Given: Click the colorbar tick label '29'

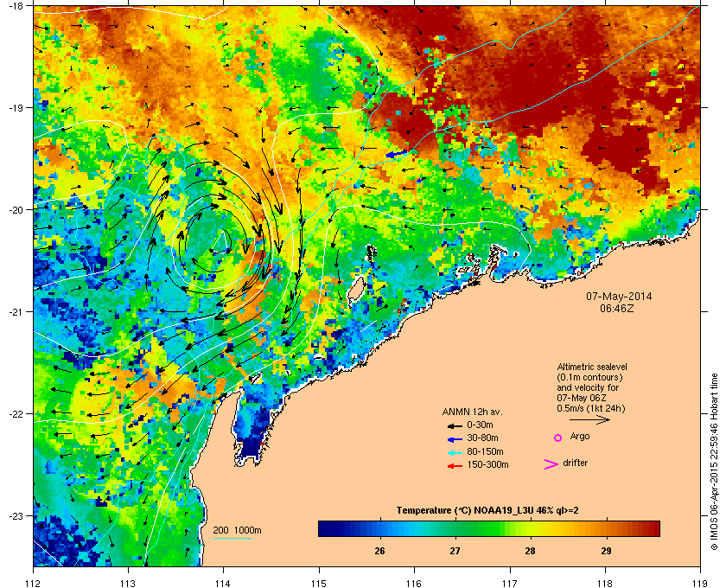Looking at the screenshot, I should (x=606, y=551).
